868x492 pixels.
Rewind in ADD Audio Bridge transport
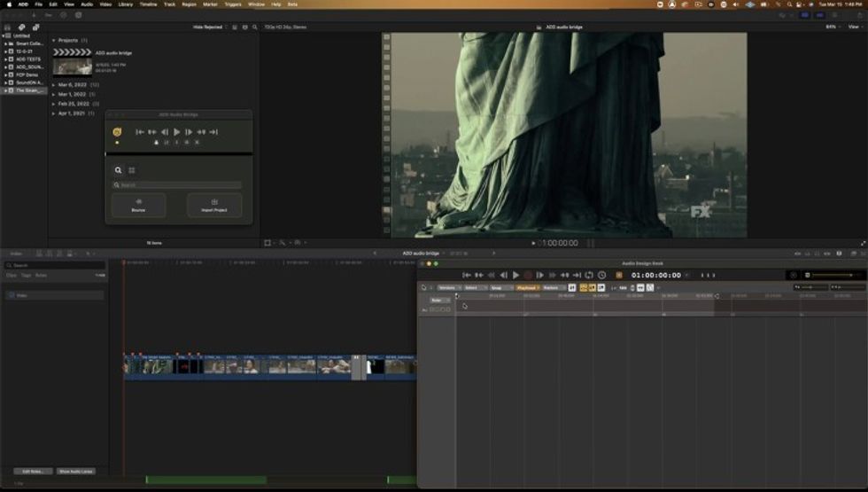point(152,132)
